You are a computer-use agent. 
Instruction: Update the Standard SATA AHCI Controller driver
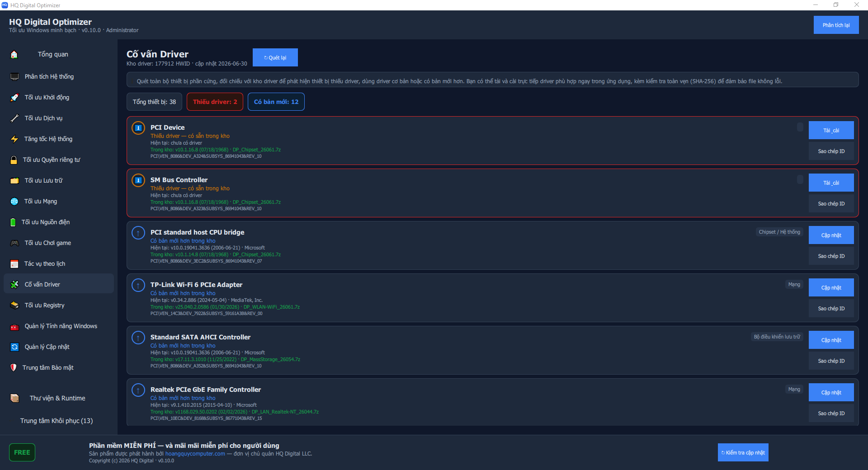click(831, 340)
